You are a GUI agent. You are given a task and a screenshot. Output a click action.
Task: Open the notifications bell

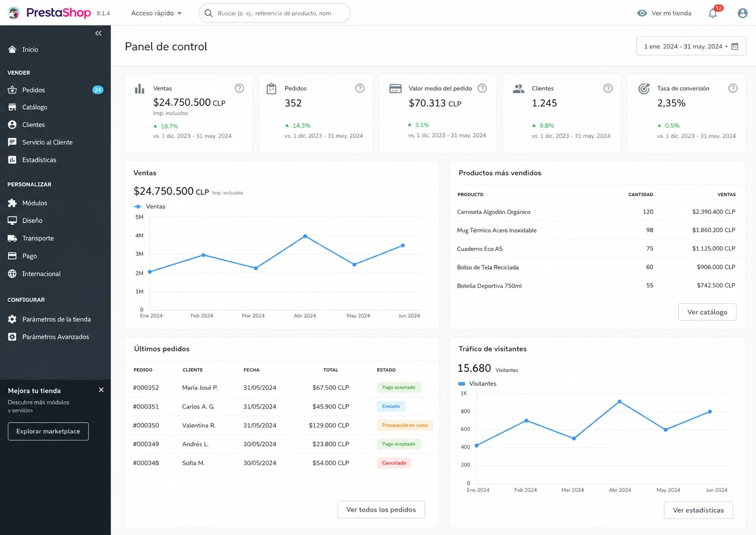point(713,13)
